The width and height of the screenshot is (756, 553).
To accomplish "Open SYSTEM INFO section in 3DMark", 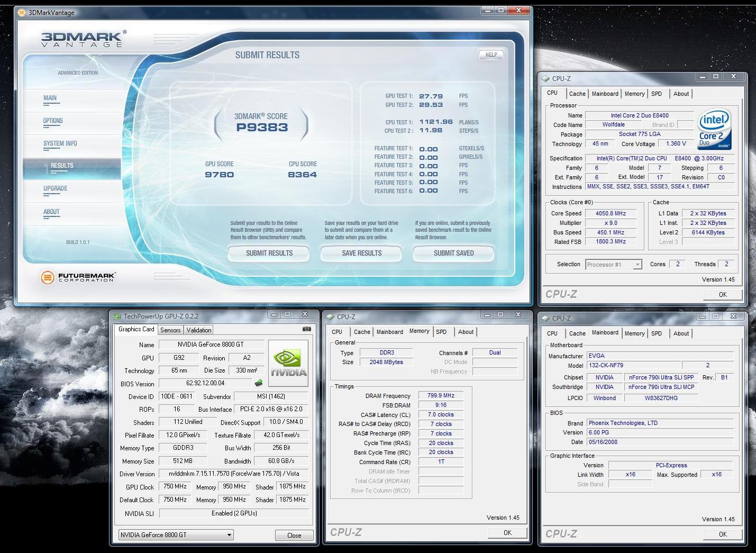I will pos(60,143).
